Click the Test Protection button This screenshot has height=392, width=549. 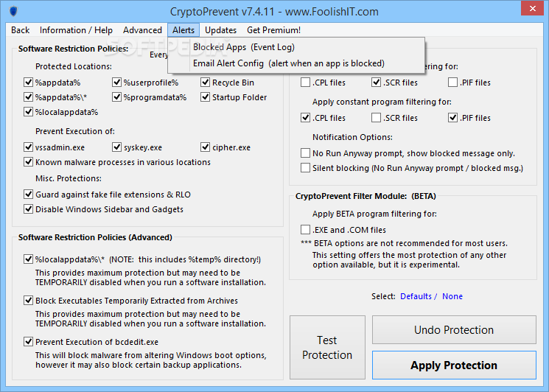click(x=327, y=347)
